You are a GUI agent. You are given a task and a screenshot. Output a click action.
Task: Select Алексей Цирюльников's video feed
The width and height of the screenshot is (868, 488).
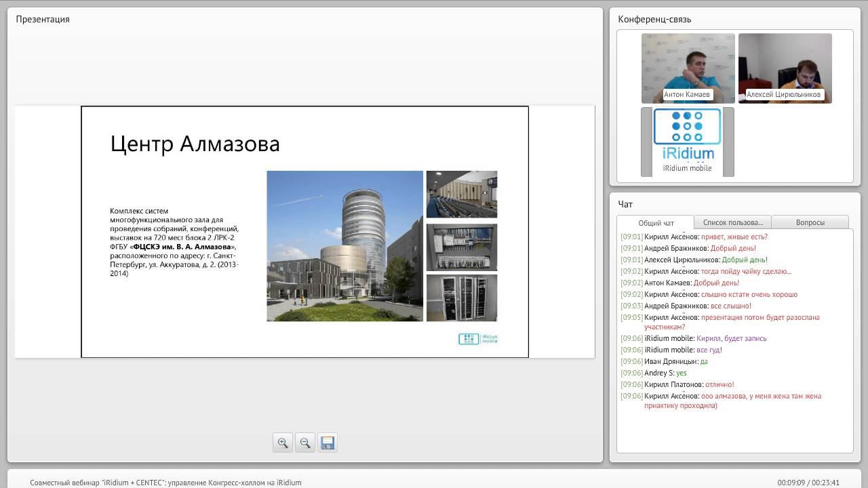785,68
